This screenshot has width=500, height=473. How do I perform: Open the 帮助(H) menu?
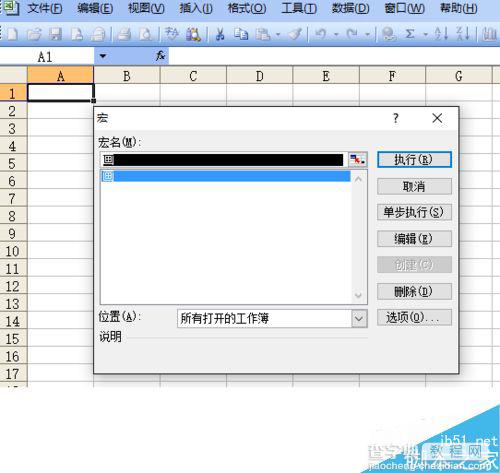point(458,8)
